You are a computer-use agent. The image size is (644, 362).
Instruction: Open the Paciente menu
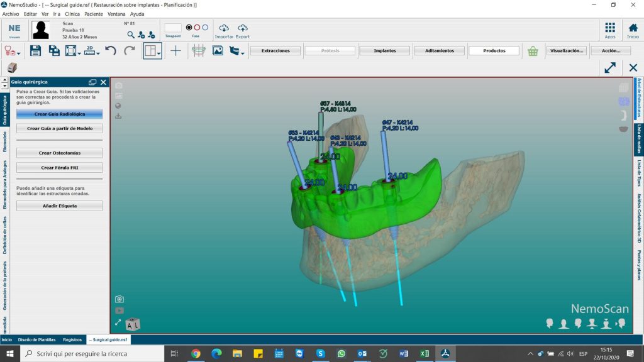pos(94,14)
